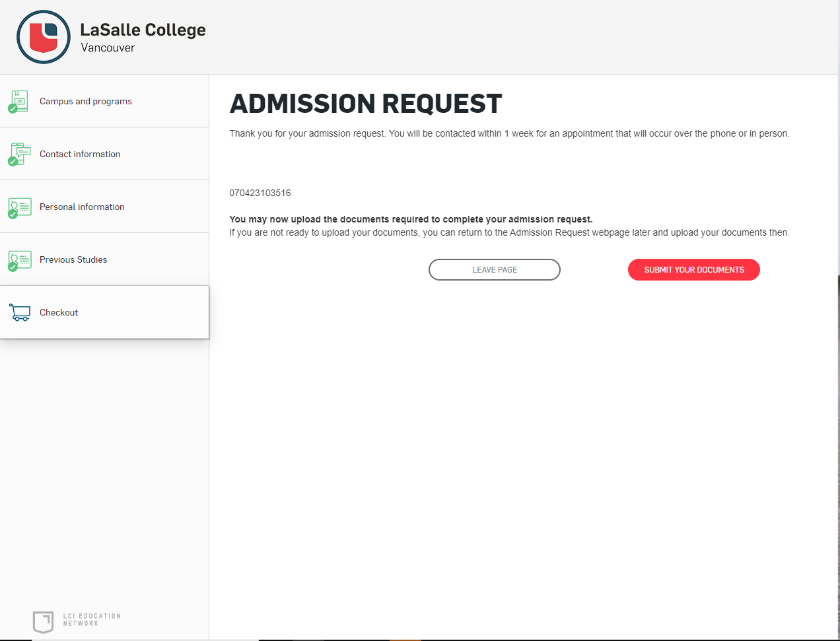Click the Previous Studies card icon
Screen dimensions: 840x641
[19, 260]
